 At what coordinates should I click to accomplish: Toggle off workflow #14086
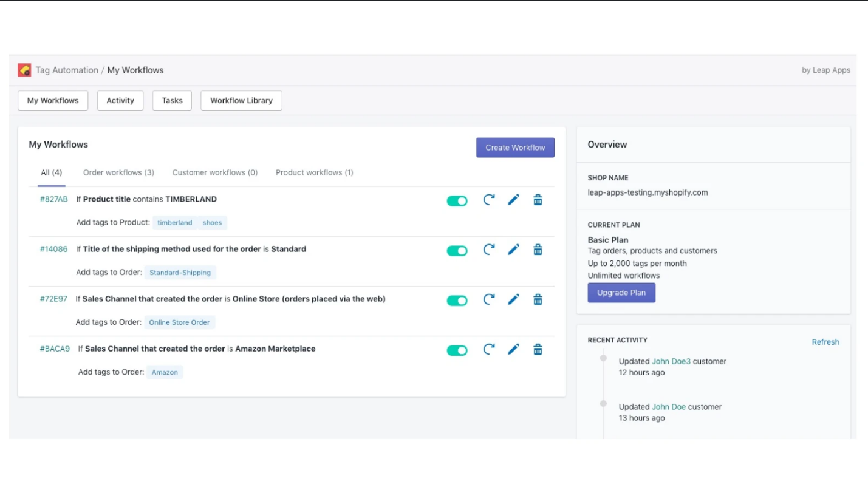coord(457,251)
